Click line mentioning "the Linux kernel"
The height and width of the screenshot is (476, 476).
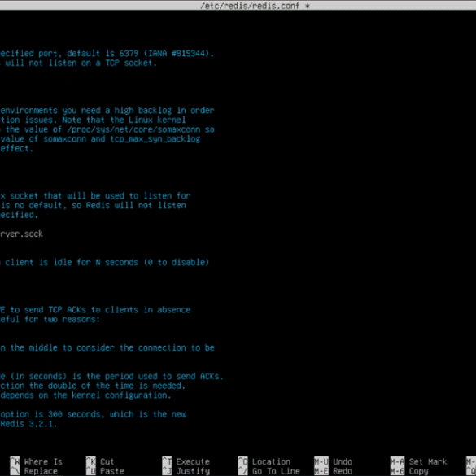coord(93,120)
